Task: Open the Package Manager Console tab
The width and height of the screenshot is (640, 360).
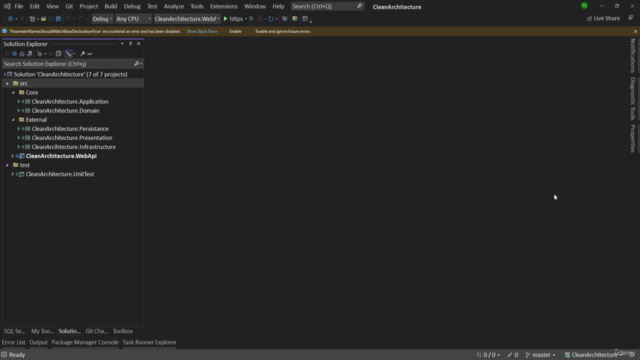Action: click(85, 342)
